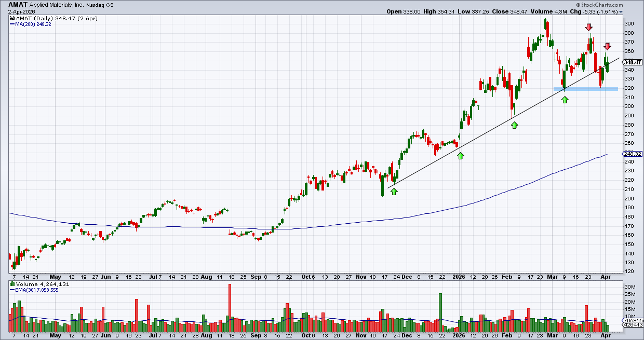Click the 'Applied Materials, Inc.' company name
This screenshot has width=644, height=340.
(x=57, y=5)
